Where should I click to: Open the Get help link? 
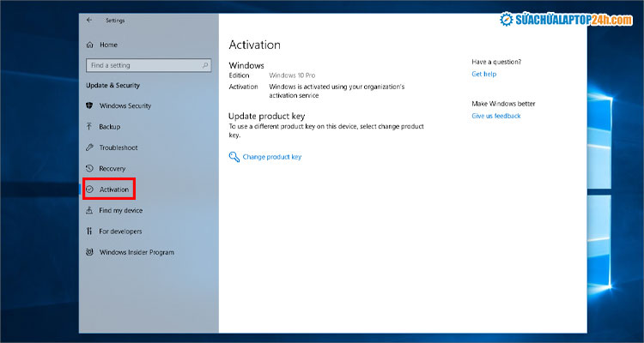(x=483, y=75)
